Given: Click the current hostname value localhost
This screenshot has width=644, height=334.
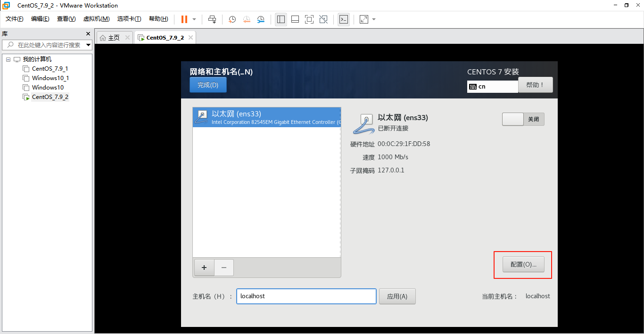Looking at the screenshot, I should click(538, 296).
